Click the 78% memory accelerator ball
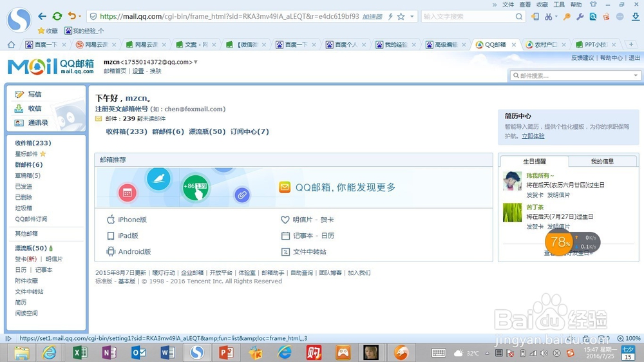This screenshot has width=644, height=362. coord(558,242)
